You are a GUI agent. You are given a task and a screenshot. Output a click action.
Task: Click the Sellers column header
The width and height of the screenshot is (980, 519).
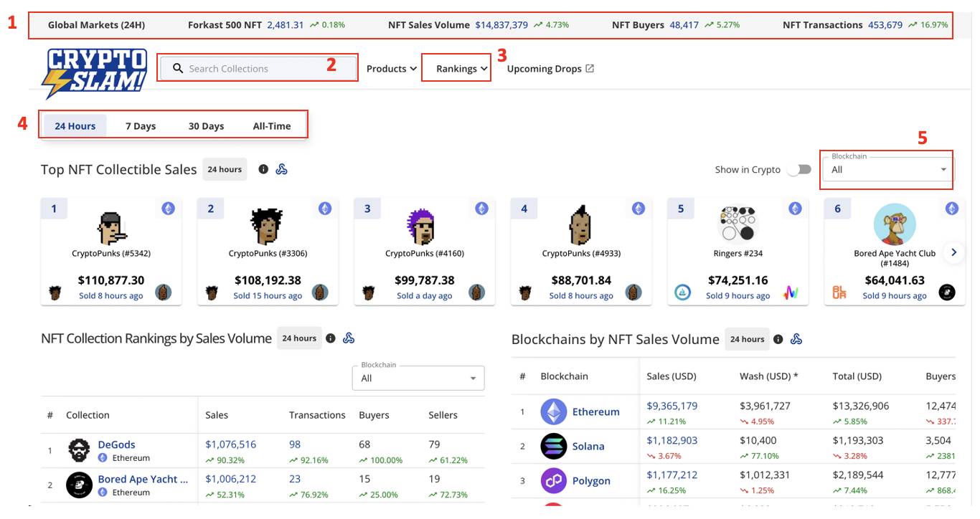click(x=443, y=415)
